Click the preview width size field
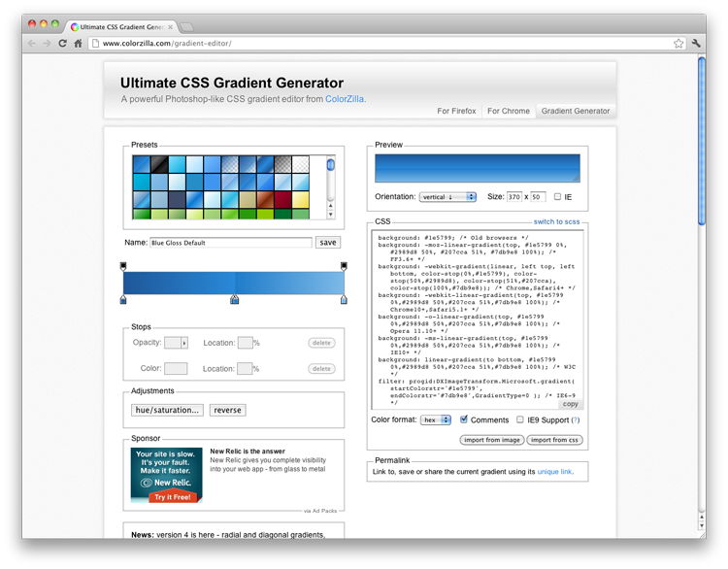 coord(513,197)
